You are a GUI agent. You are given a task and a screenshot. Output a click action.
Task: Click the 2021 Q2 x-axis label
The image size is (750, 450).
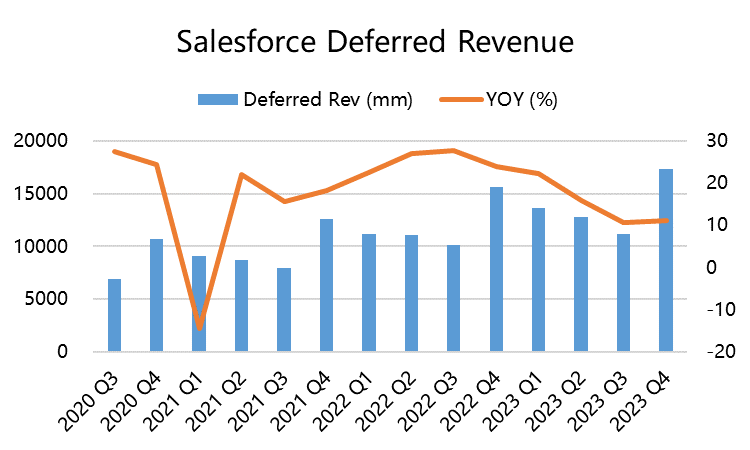click(x=216, y=401)
